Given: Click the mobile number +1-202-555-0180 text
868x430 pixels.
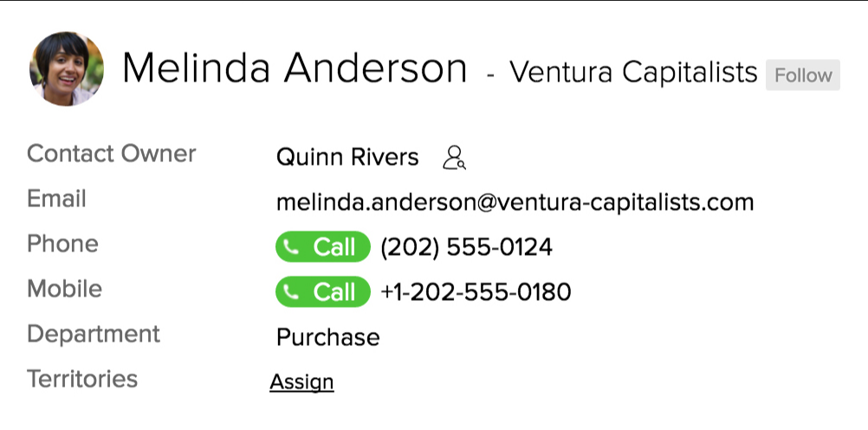Looking at the screenshot, I should (x=476, y=292).
